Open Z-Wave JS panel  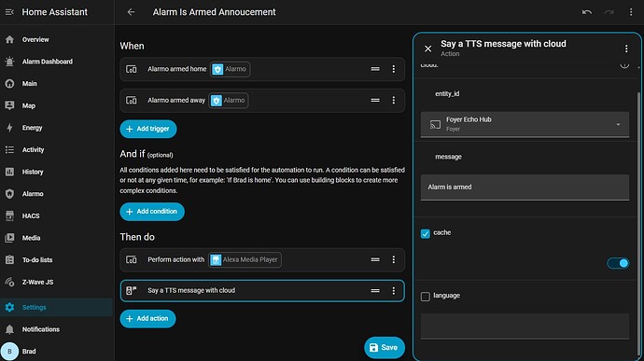[x=56, y=282]
